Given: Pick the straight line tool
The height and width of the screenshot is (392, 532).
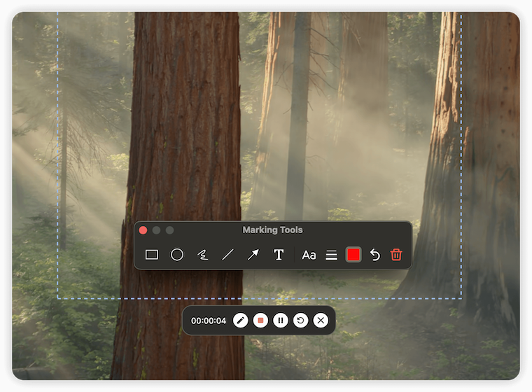Looking at the screenshot, I should point(227,255).
